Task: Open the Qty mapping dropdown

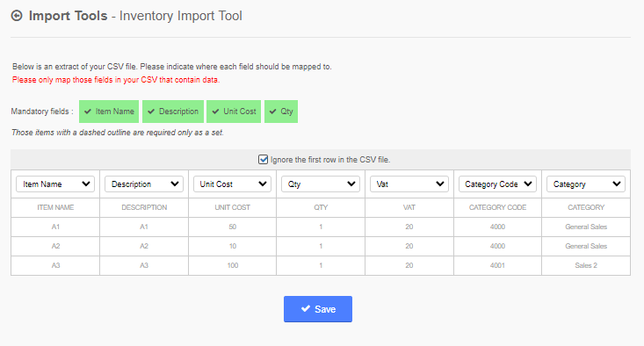Action: pyautogui.click(x=321, y=184)
